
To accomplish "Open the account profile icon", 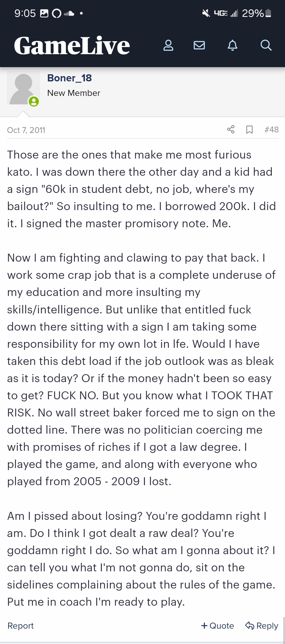I will pos(168,45).
